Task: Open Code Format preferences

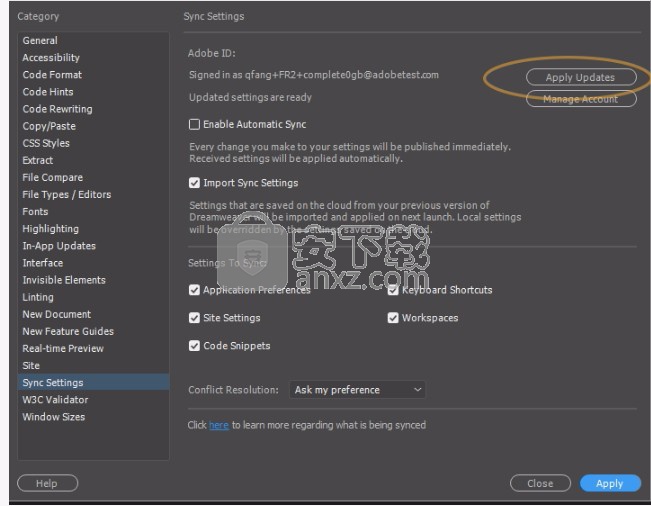Action: pos(93,75)
